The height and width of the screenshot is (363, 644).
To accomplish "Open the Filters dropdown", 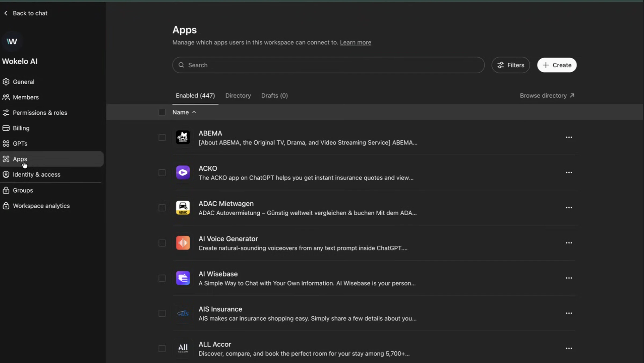I will tap(511, 65).
